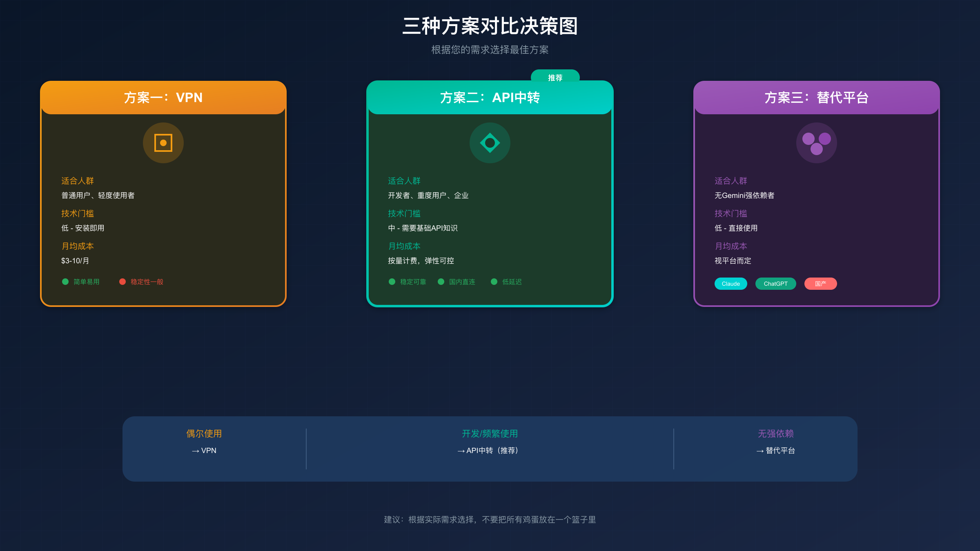Select the green dot beside 简单易用
The image size is (980, 551).
point(65,282)
